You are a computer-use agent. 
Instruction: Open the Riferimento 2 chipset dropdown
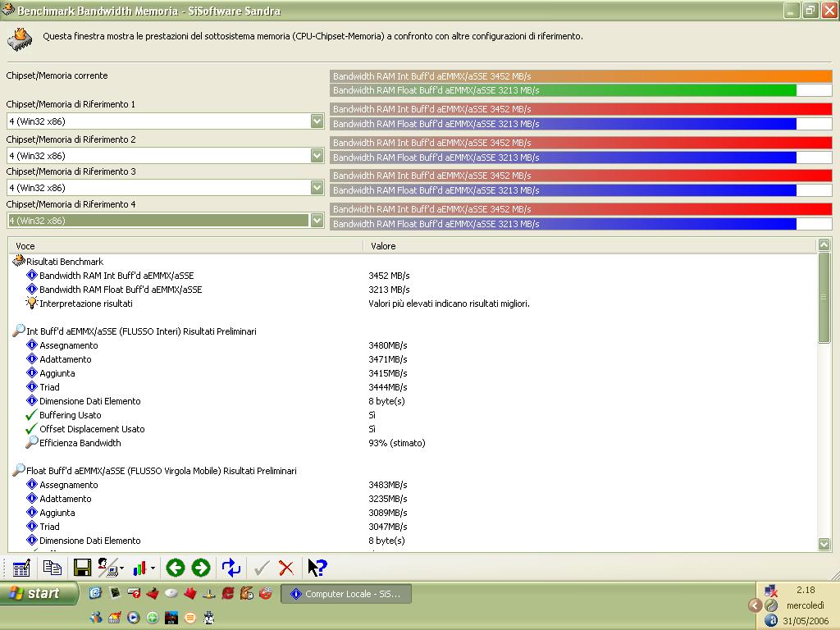[317, 155]
